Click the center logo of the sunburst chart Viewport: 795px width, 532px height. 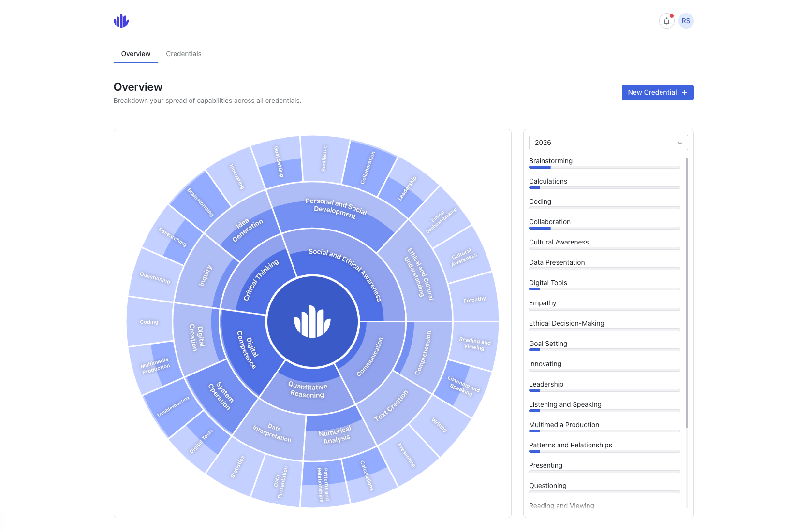(312, 322)
